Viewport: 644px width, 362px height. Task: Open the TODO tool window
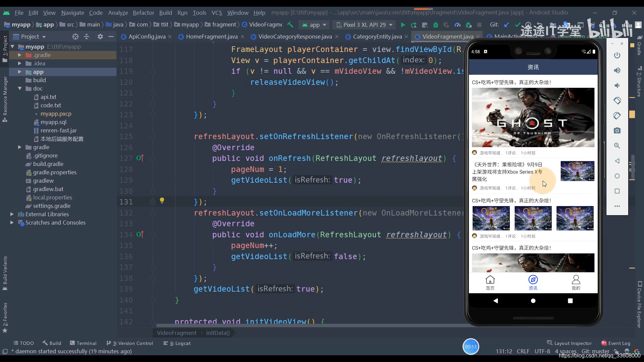click(x=23, y=343)
